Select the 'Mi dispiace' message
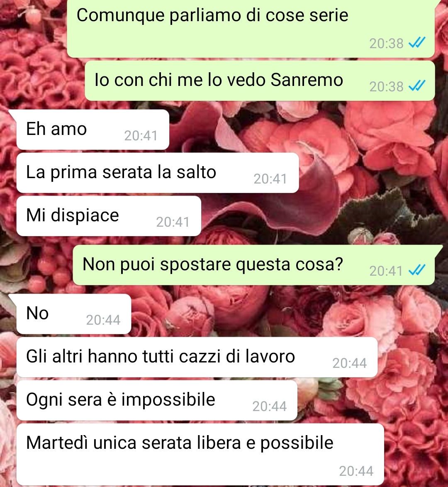The height and width of the screenshot is (487, 448). point(109,216)
